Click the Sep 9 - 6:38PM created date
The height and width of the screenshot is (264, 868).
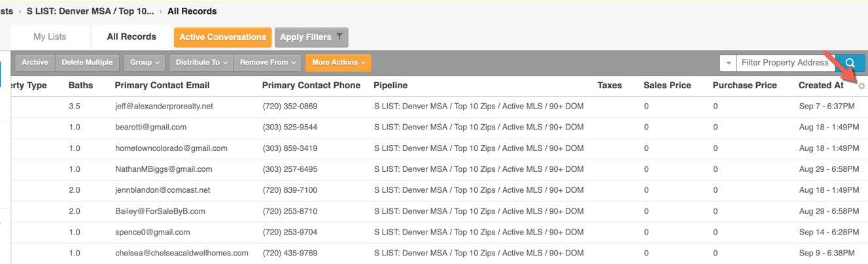pos(827,253)
